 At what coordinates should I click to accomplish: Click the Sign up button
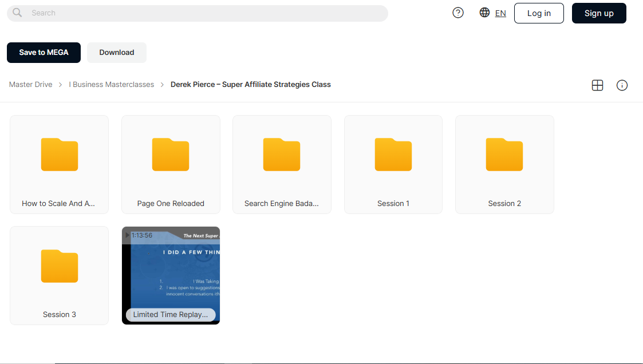point(599,13)
